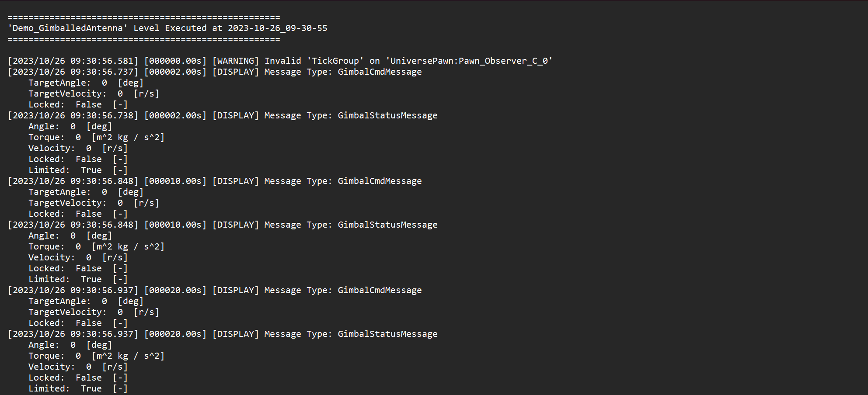Click GimbalCmdMessage on the 000002.00s line
Screen dimensions: 868x395
pos(380,72)
